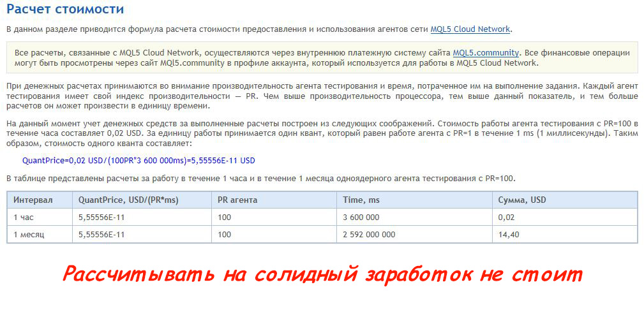Select the '1 месяц' table cell

(x=40, y=235)
